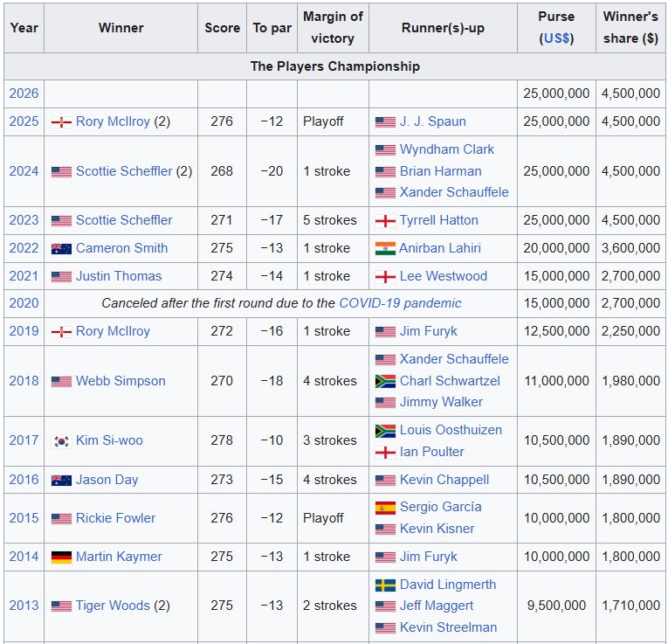Open Justin Thomas winner link

(119, 276)
